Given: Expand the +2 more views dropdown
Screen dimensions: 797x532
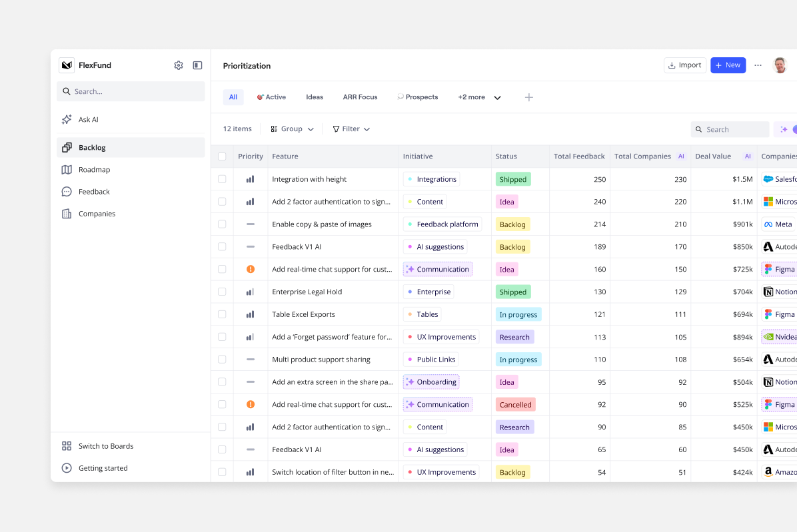Looking at the screenshot, I should coord(479,97).
